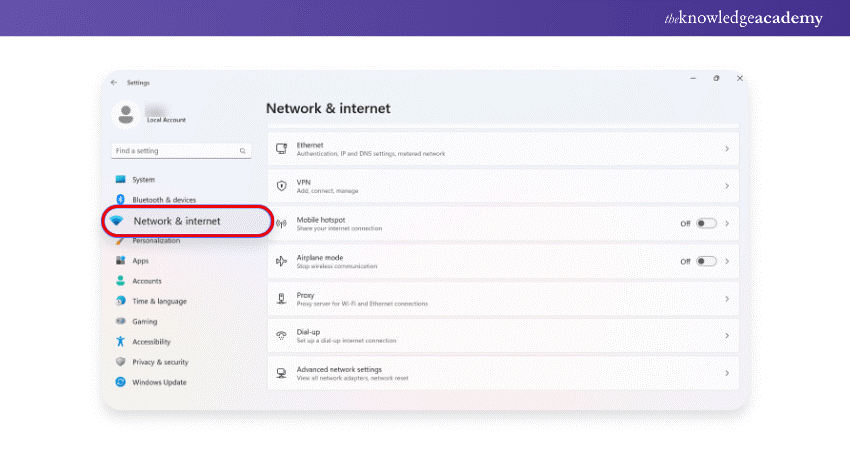This screenshot has height=450, width=850.
Task: Click the Find a setting search box
Action: [175, 151]
